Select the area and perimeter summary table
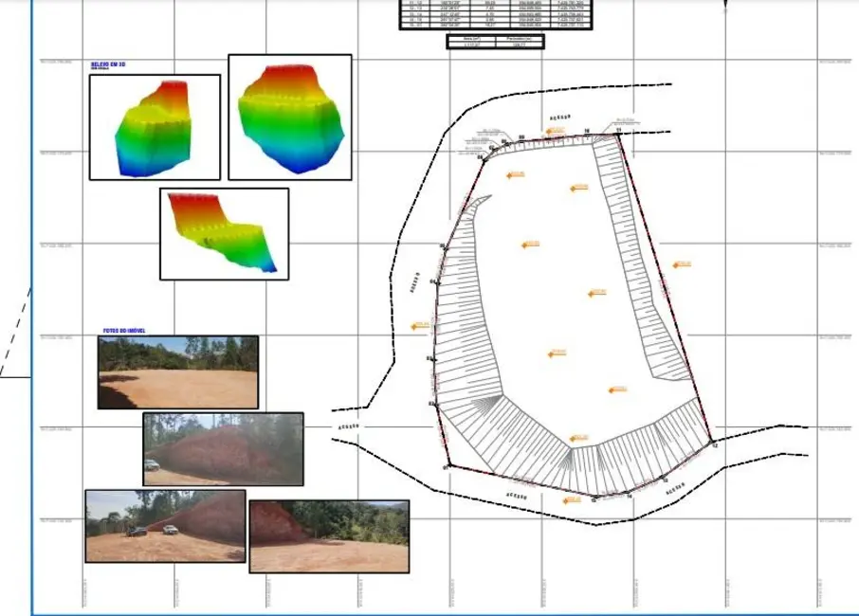 point(495,41)
